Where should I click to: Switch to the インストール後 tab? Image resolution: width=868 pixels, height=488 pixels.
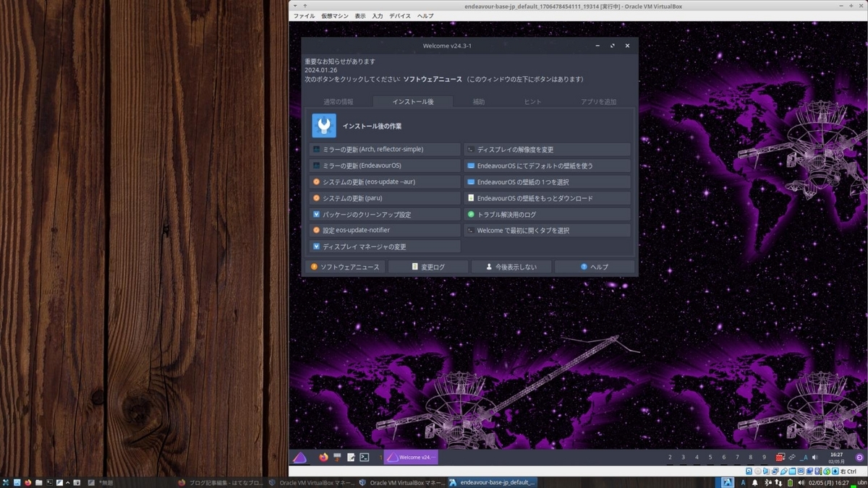click(413, 102)
